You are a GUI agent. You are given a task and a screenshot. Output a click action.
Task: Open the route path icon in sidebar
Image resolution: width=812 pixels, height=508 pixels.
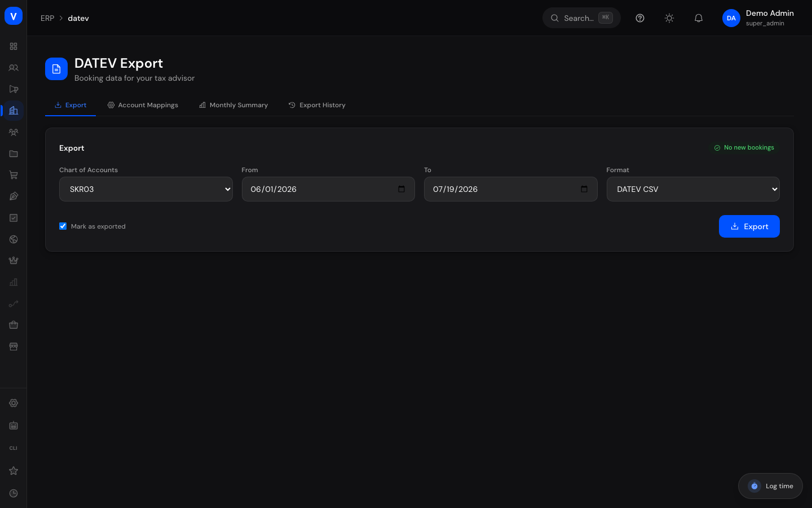click(14, 304)
